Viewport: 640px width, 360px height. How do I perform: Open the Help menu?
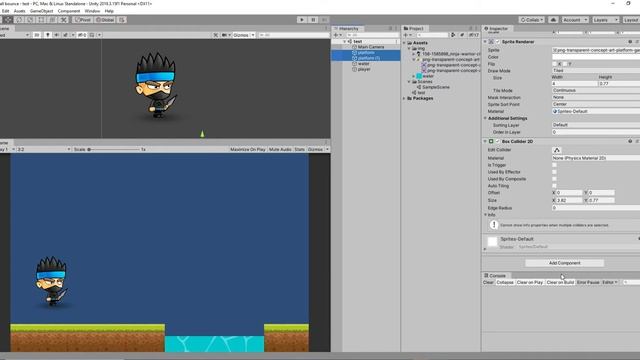click(x=109, y=11)
